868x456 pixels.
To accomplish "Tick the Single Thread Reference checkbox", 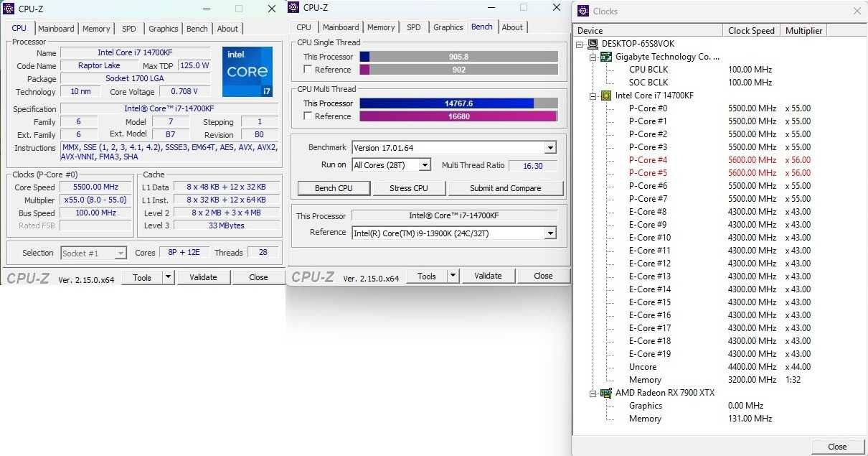I will click(x=308, y=70).
